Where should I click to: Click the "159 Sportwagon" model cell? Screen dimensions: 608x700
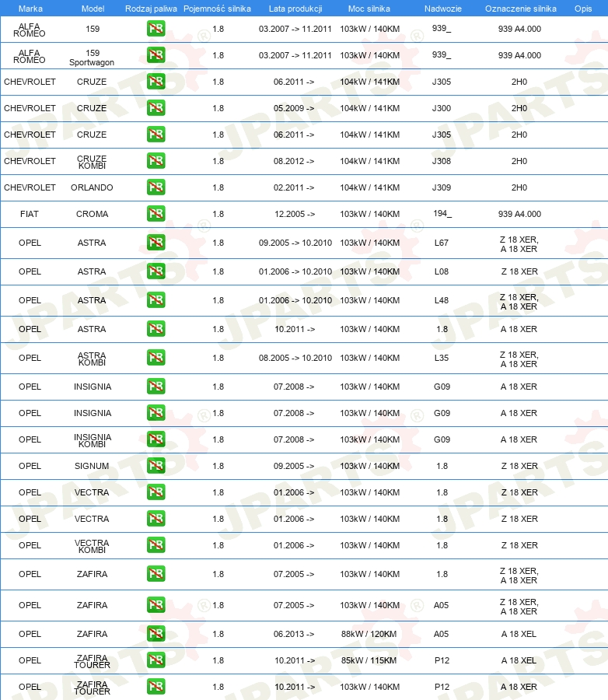[92, 58]
